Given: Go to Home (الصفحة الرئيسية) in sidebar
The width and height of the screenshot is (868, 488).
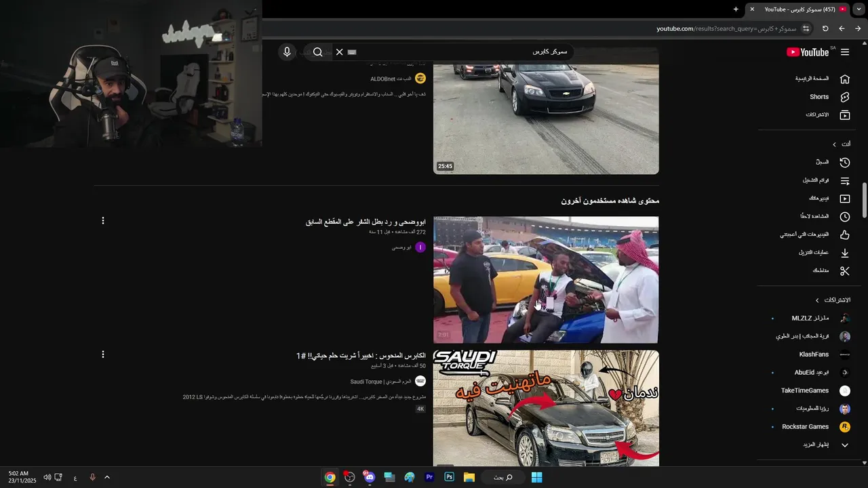Looking at the screenshot, I should coord(823,79).
